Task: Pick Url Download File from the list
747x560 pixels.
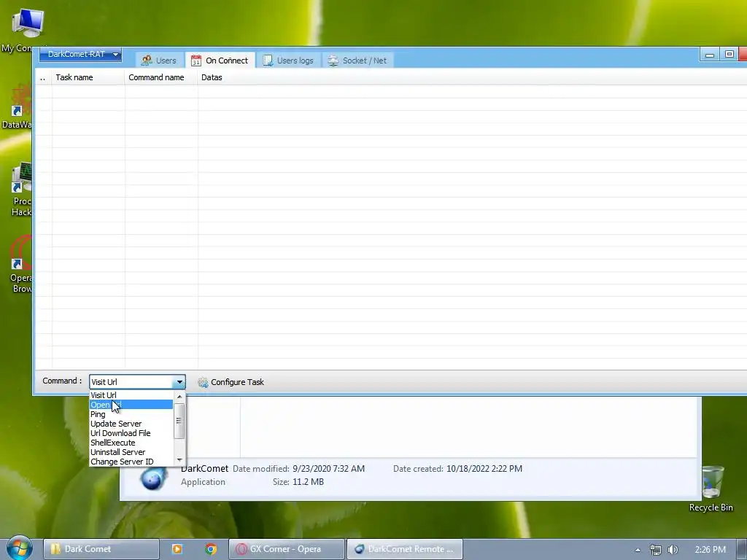Action: pos(131,433)
